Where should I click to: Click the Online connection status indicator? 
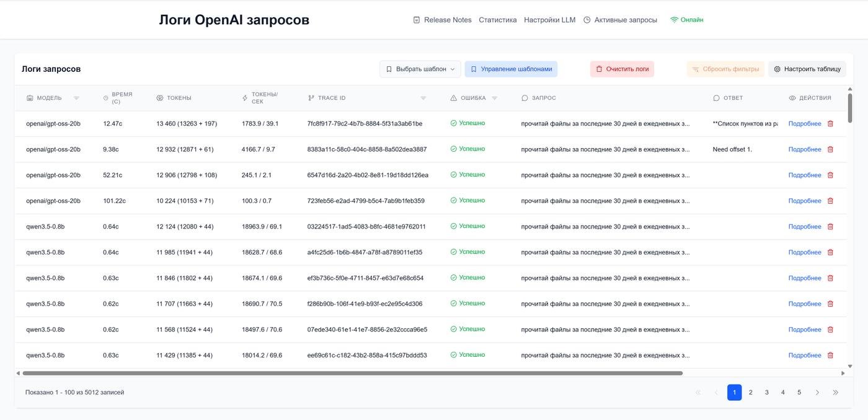(x=686, y=20)
